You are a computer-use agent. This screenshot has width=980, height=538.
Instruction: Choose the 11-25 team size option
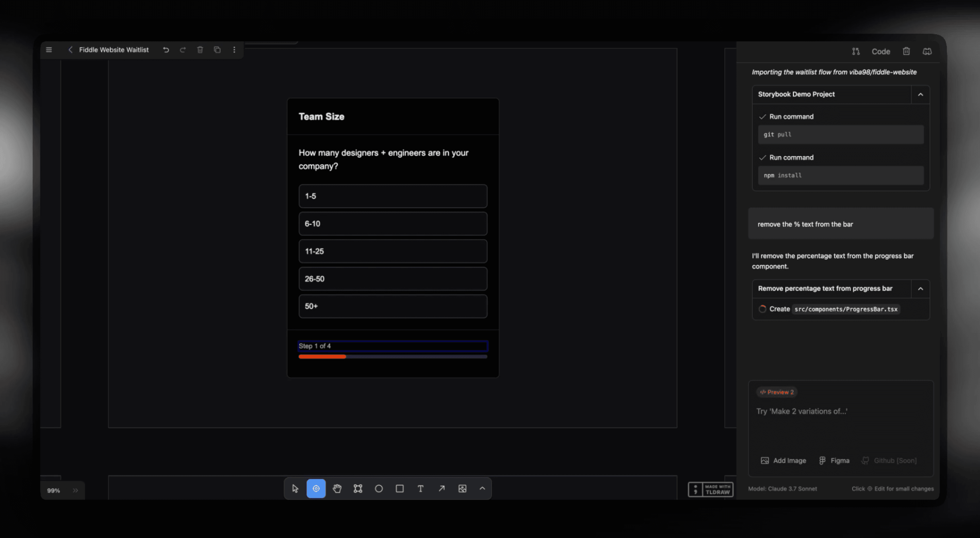[393, 251]
